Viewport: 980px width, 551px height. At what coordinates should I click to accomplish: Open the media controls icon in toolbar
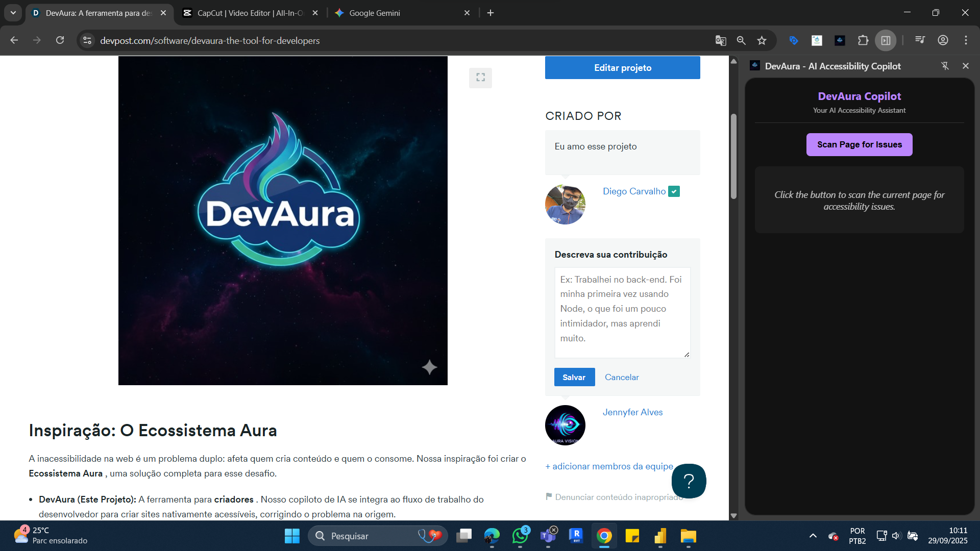coord(920,40)
